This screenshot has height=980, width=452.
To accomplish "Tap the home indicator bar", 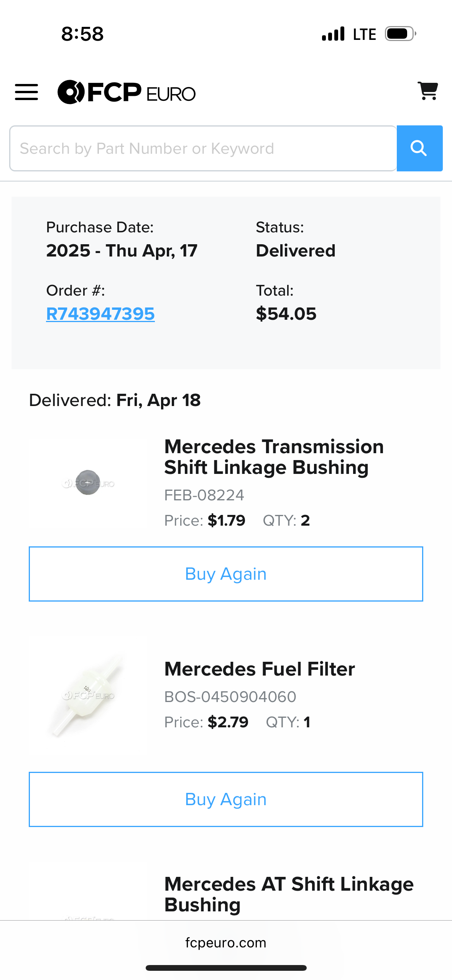I will (x=226, y=968).
